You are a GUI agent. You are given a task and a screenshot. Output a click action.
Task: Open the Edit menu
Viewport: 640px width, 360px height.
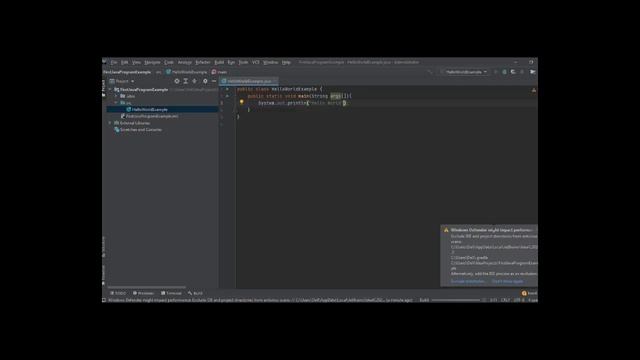pyautogui.click(x=124, y=62)
